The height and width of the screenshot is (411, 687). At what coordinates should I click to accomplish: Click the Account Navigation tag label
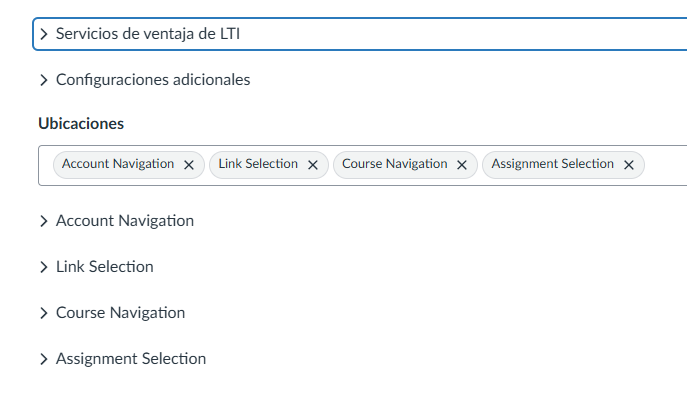pos(118,164)
